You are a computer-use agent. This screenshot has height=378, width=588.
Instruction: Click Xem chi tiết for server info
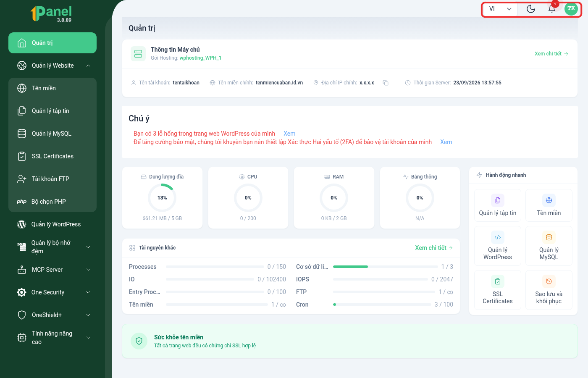tap(551, 54)
